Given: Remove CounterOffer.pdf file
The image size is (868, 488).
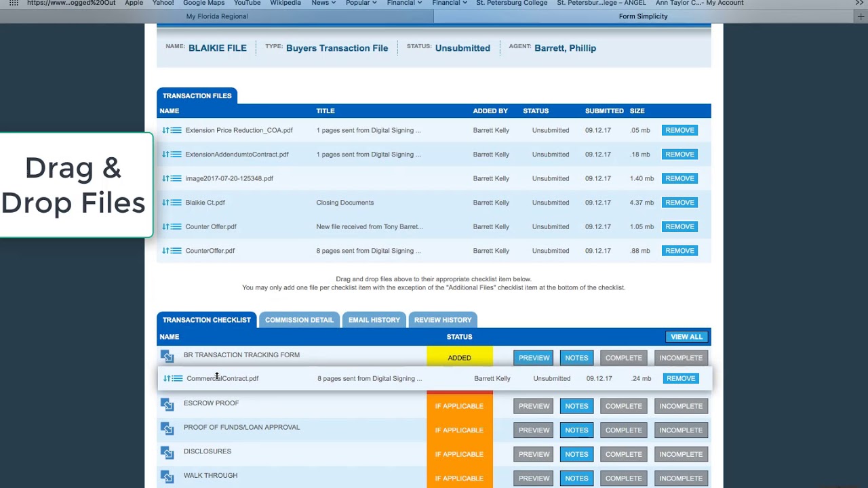Looking at the screenshot, I should 679,251.
